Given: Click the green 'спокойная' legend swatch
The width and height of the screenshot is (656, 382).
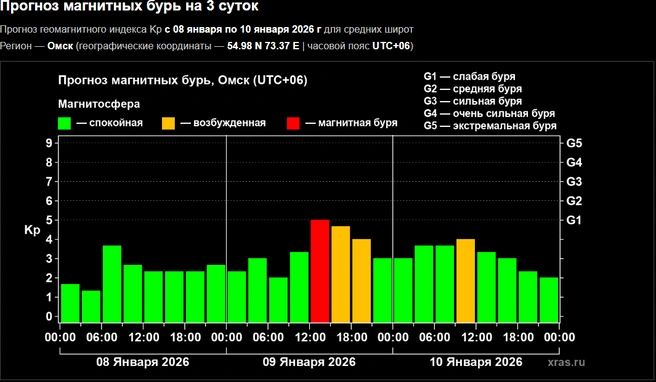Looking at the screenshot, I should 64,123.
